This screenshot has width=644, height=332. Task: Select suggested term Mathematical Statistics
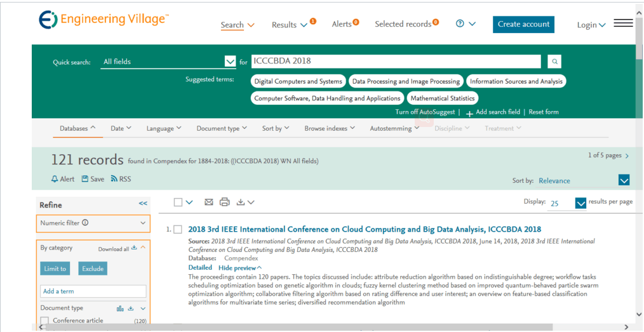coord(443,98)
